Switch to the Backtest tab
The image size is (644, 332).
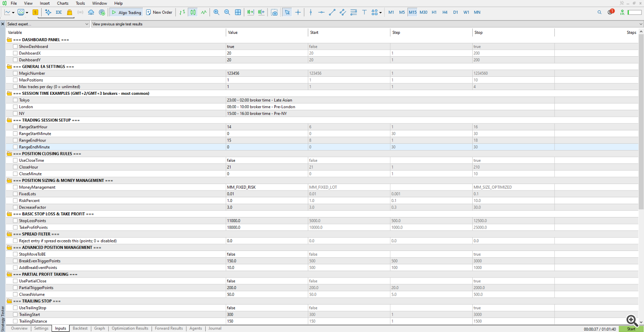coord(80,329)
